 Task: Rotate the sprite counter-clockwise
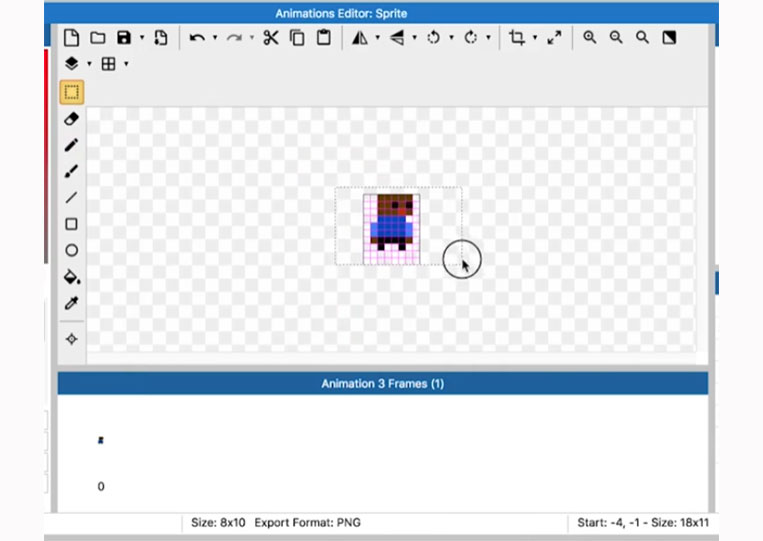[434, 37]
